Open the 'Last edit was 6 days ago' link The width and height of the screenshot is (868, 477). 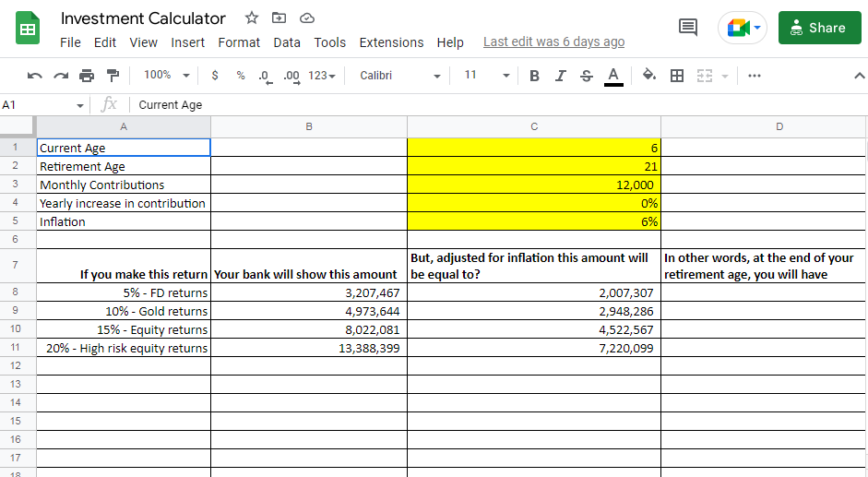(x=553, y=42)
